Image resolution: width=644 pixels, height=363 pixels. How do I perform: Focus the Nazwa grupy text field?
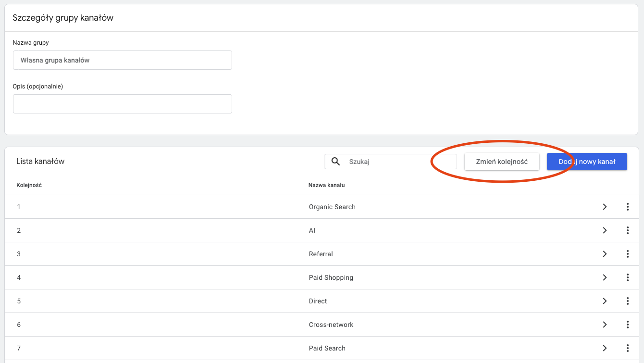122,60
